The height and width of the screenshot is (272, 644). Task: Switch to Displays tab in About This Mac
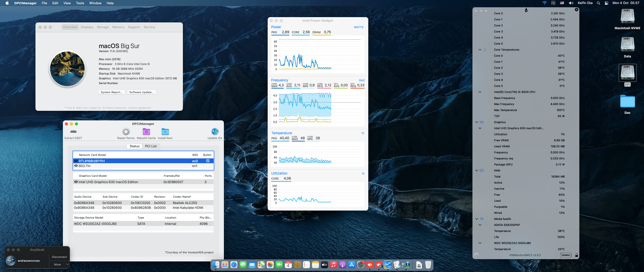tap(87, 27)
